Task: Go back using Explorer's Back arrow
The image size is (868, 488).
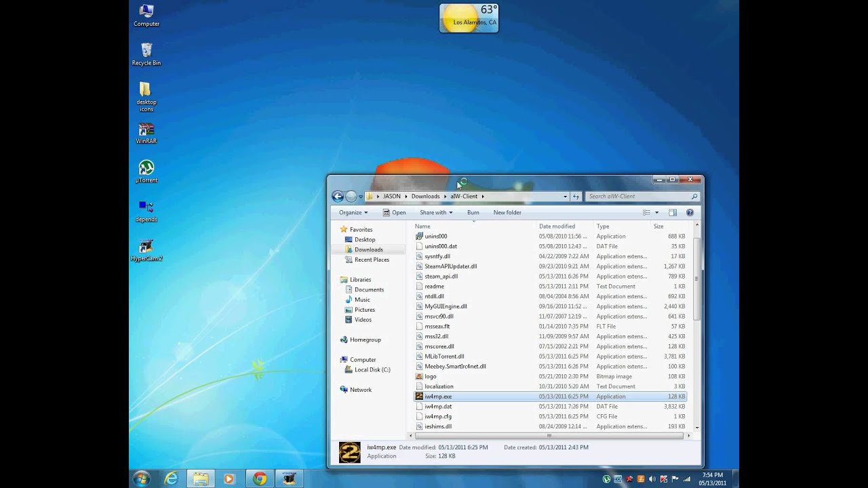Action: [x=338, y=197]
